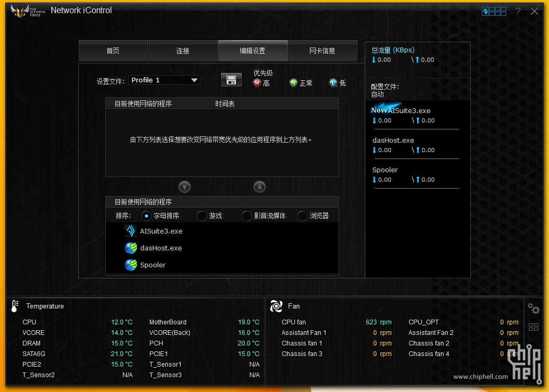Click the AI Suite menu grid icon
The width and height of the screenshot is (549, 392).
(494, 12)
